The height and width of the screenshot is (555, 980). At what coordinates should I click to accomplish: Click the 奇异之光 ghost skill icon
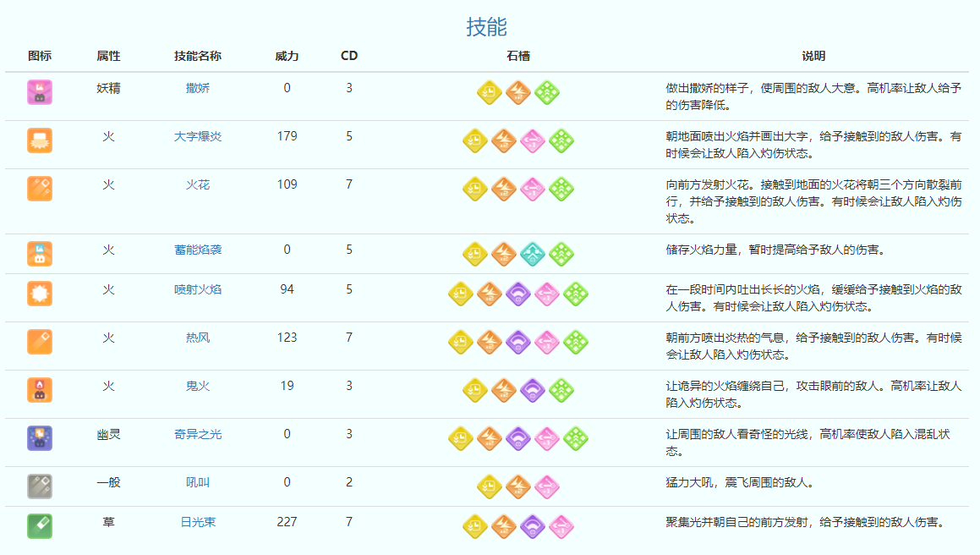click(x=40, y=438)
